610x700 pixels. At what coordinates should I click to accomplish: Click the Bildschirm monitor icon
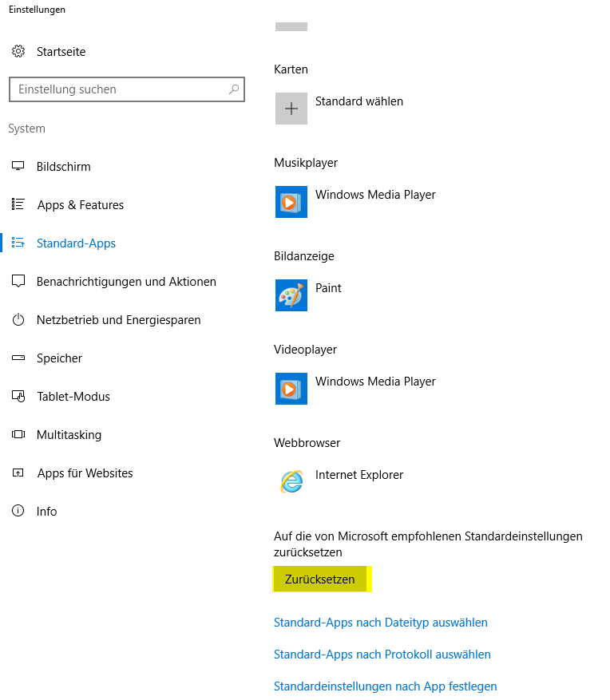pos(18,166)
